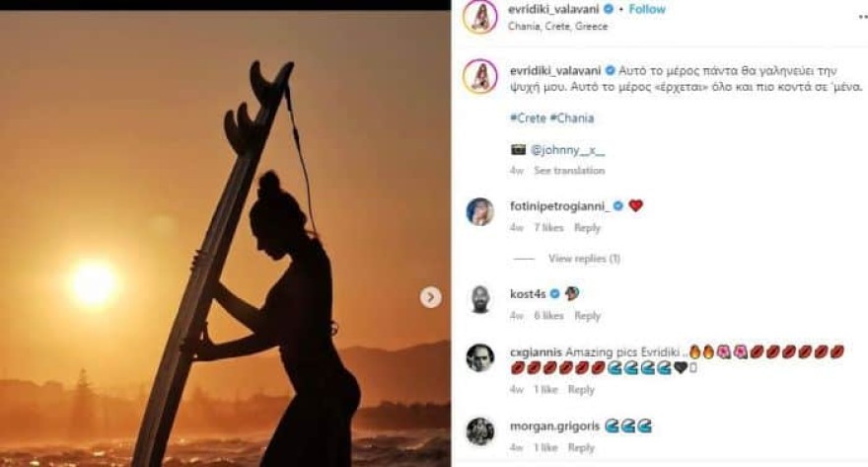Reply to fotinipetrogianni_ comment
Image resolution: width=868 pixels, height=467 pixels.
point(587,228)
